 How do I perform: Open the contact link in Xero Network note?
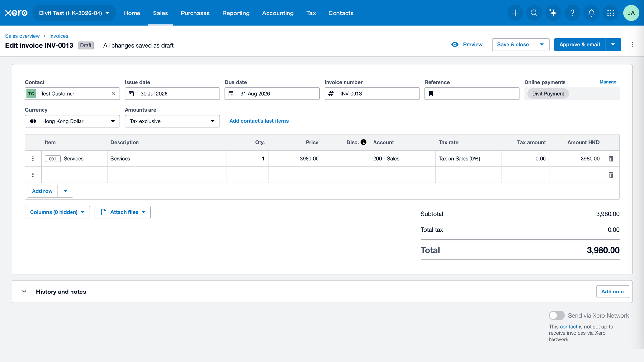(568, 327)
